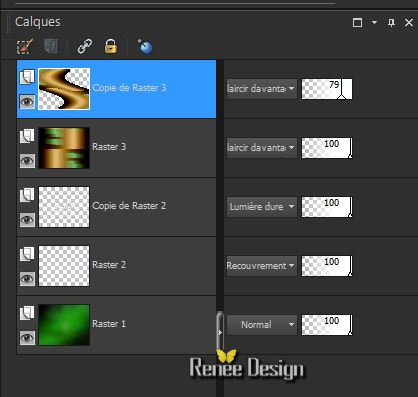Hide the Raster 1 layer eye

click(x=27, y=338)
